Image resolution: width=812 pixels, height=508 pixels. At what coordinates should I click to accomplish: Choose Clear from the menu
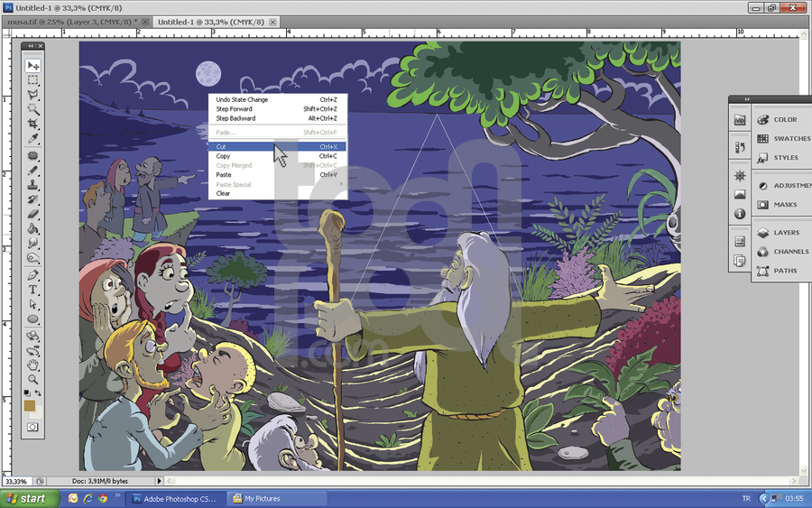click(278, 193)
